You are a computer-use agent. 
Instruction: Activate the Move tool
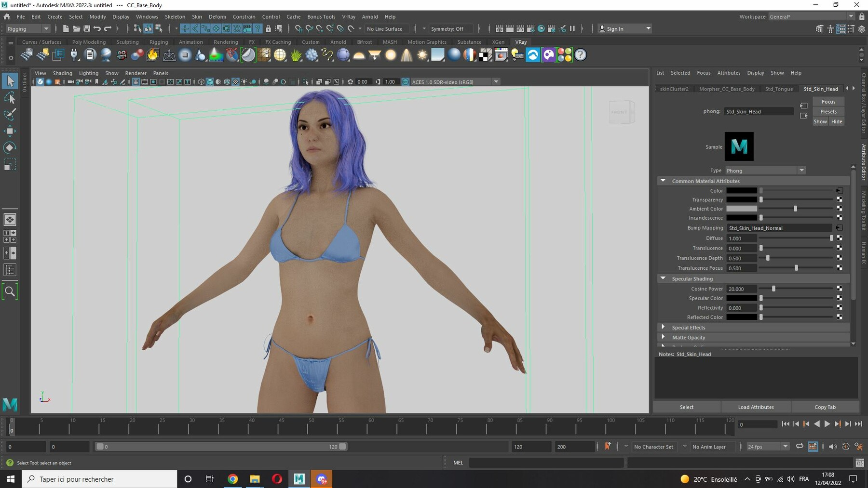coord(10,131)
